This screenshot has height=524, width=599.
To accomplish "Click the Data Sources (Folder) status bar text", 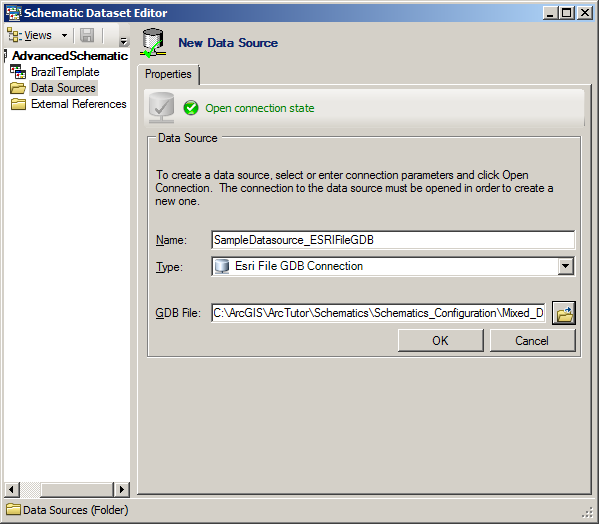I will coord(76,510).
